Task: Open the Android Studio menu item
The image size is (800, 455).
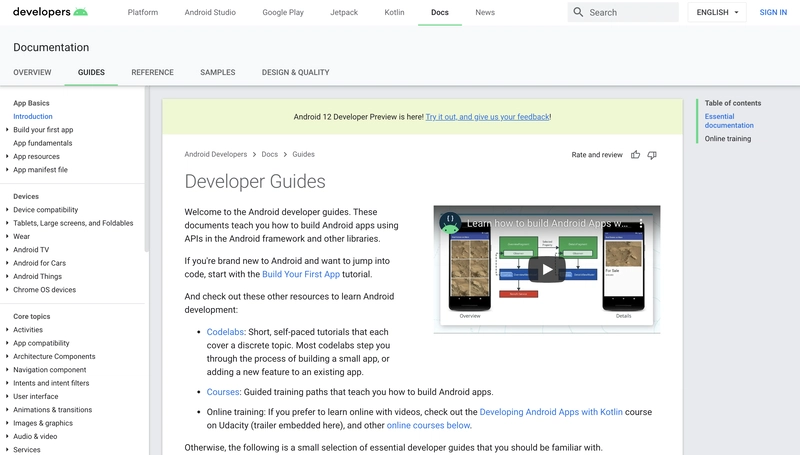Action: (x=210, y=12)
